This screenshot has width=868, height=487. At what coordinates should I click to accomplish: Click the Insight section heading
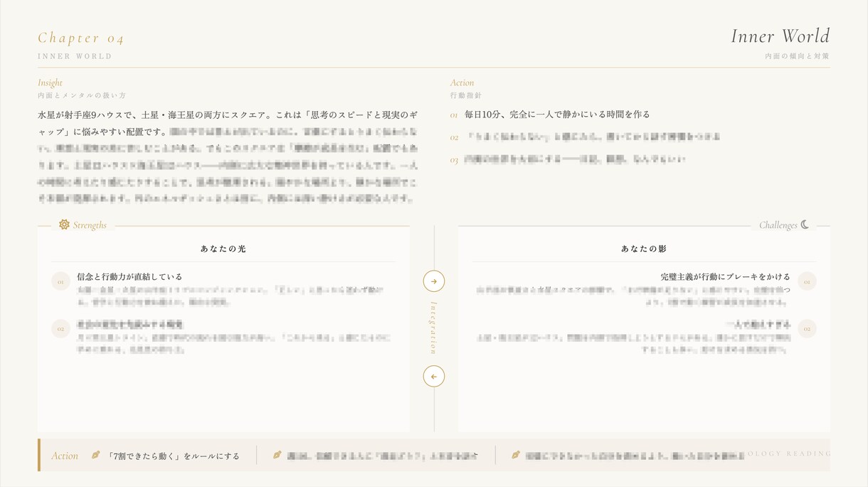pos(50,83)
